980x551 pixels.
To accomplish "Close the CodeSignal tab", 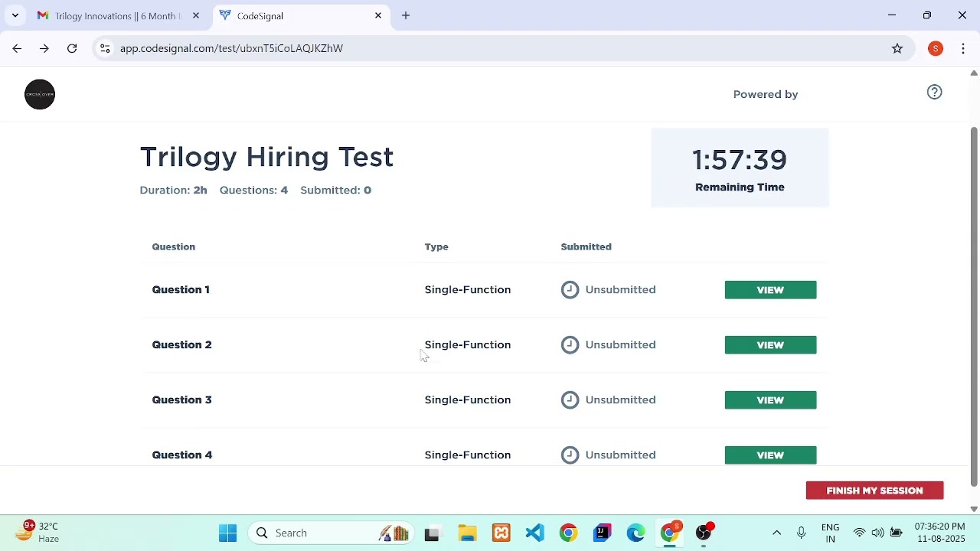I will 378,15.
